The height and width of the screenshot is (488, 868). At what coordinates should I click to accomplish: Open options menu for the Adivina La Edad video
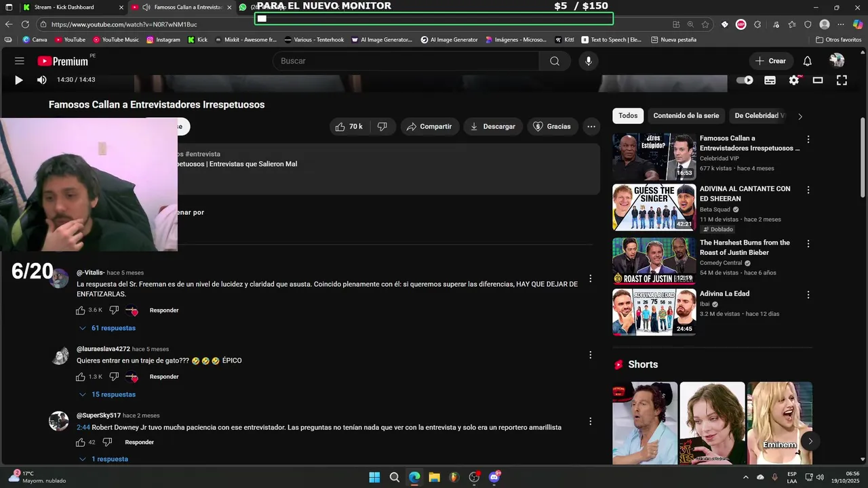808,295
